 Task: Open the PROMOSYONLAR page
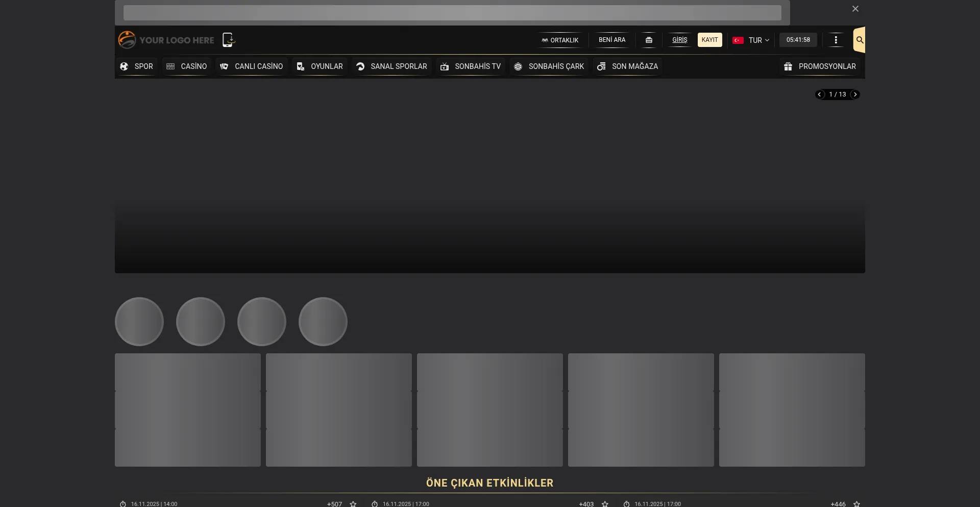820,66
